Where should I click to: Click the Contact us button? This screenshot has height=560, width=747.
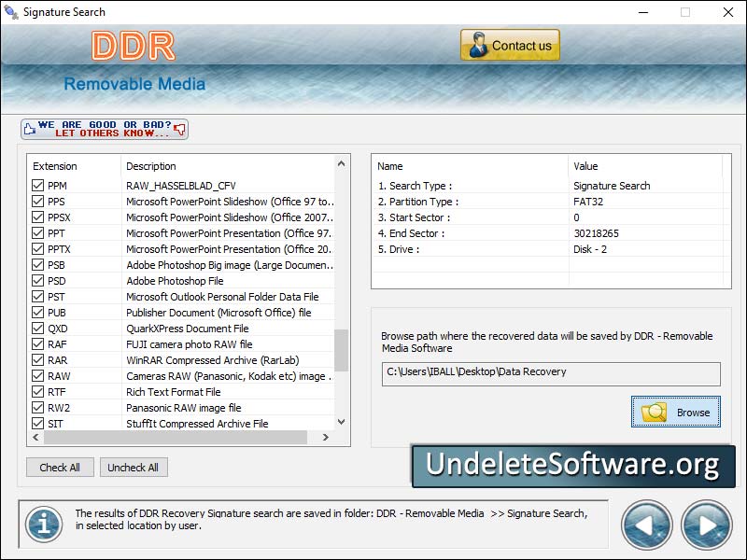(510, 45)
